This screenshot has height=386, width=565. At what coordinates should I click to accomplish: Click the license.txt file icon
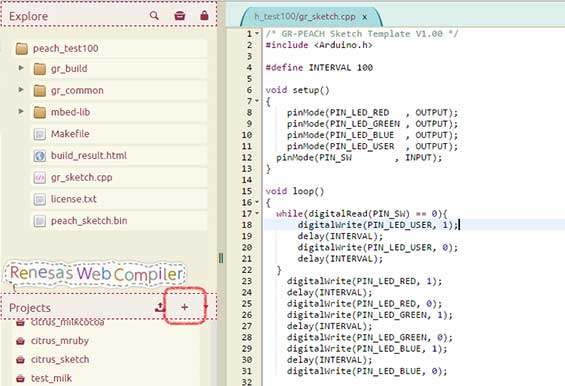coord(40,199)
